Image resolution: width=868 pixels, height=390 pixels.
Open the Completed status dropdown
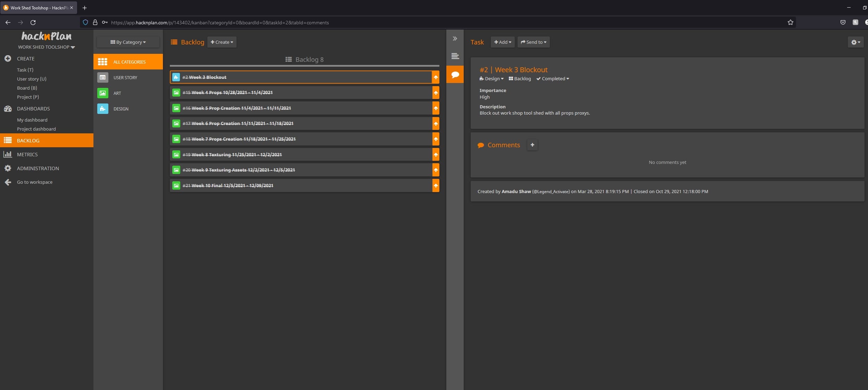point(553,79)
